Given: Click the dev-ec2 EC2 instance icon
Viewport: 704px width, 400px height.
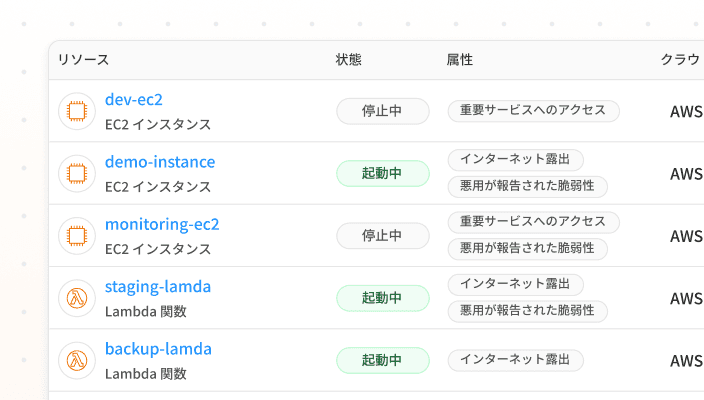Looking at the screenshot, I should tap(76, 111).
